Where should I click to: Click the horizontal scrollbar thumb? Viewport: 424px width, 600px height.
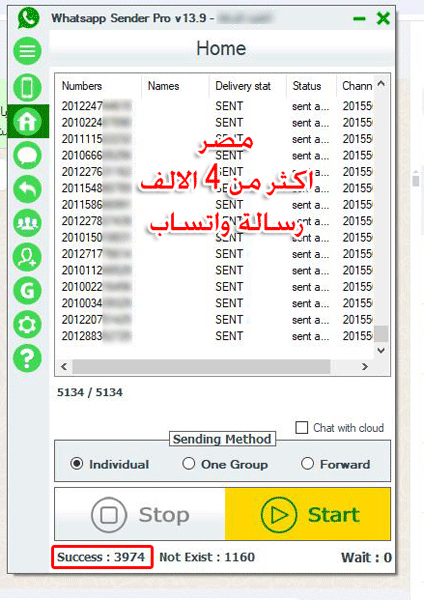pos(201,367)
